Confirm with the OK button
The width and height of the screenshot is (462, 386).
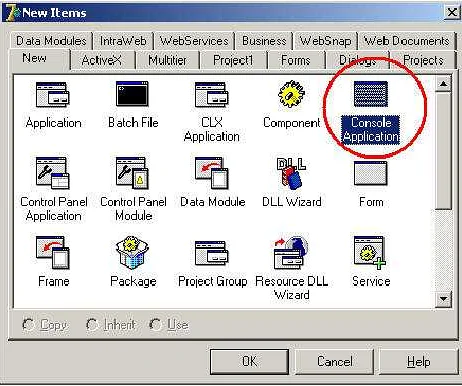[x=249, y=362]
